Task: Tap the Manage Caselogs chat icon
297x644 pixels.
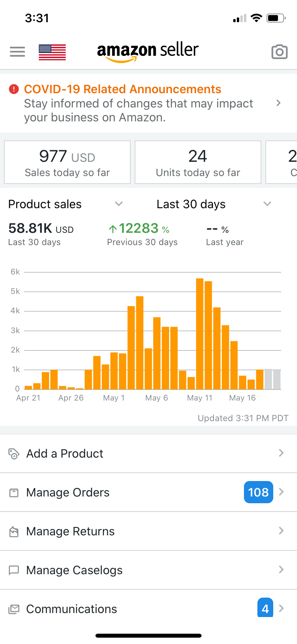Action: [14, 570]
